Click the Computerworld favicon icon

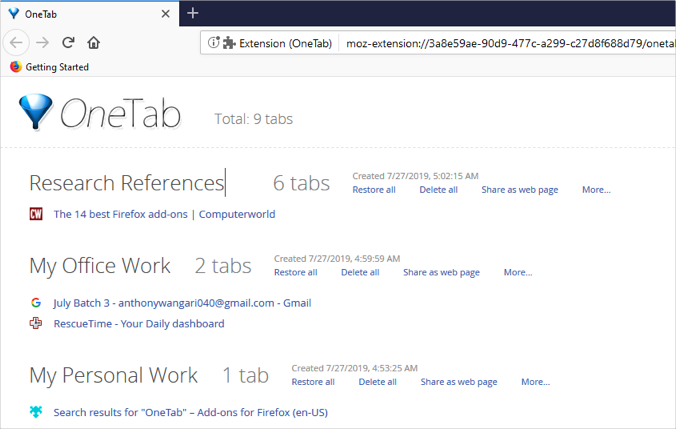click(x=36, y=214)
